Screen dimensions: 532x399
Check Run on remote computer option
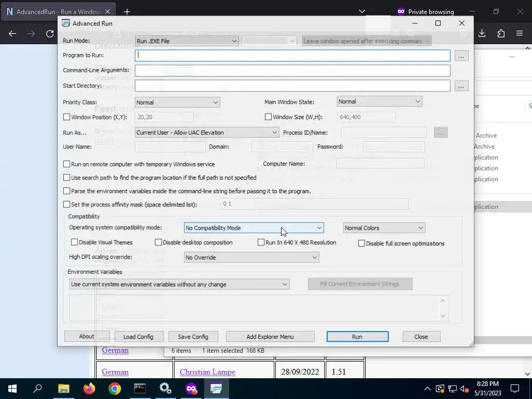(x=67, y=164)
